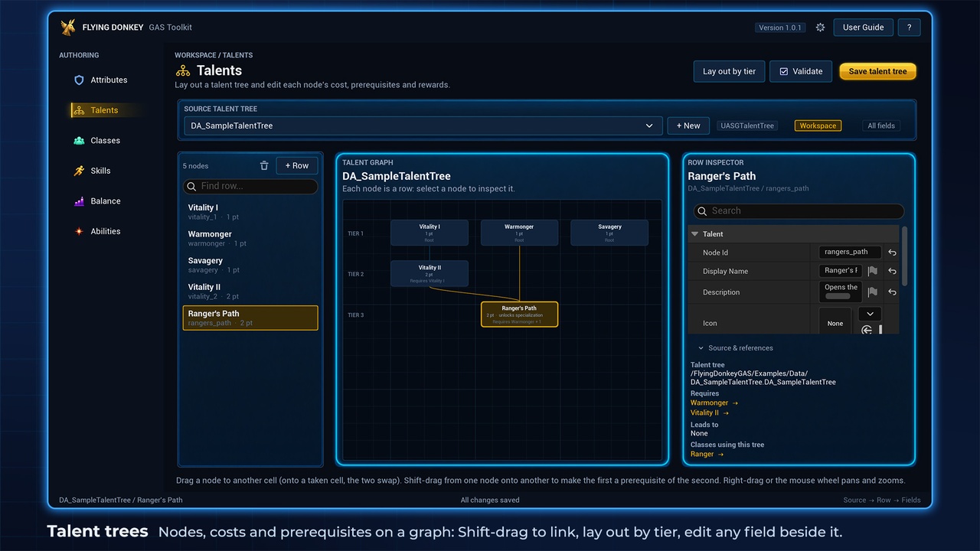Toggle the All fields filter

tap(880, 126)
